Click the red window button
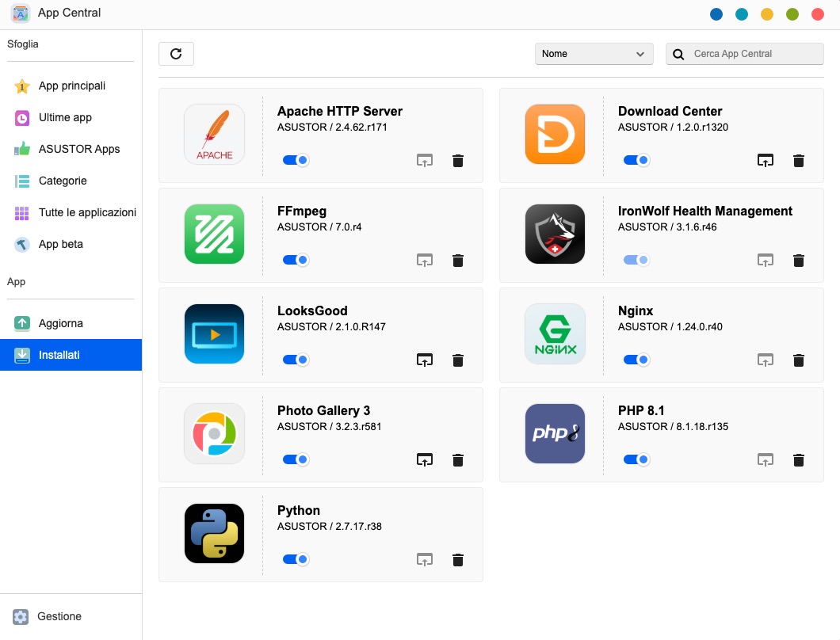 pyautogui.click(x=818, y=14)
